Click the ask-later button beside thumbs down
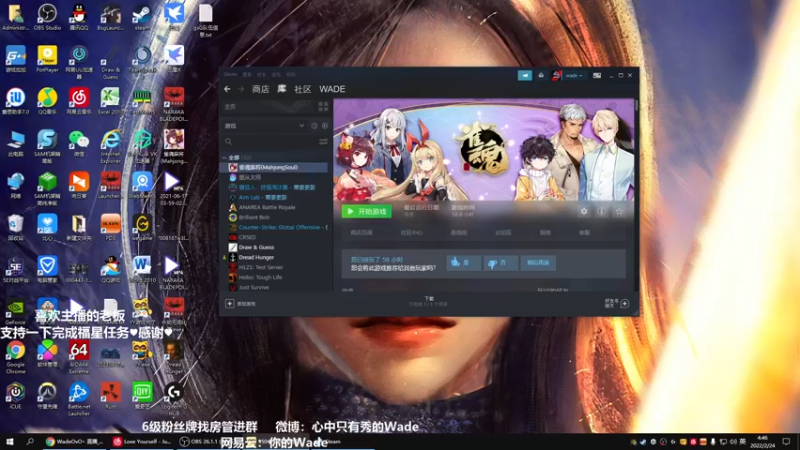Screen dimensions: 800x450 point(538,263)
